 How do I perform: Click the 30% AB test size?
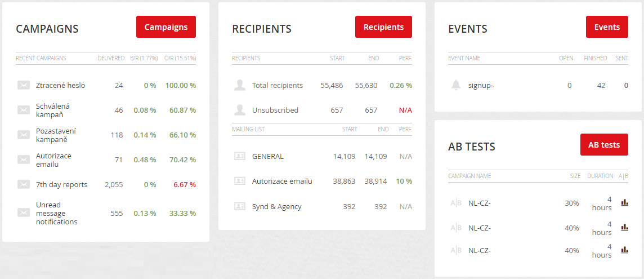click(572, 203)
